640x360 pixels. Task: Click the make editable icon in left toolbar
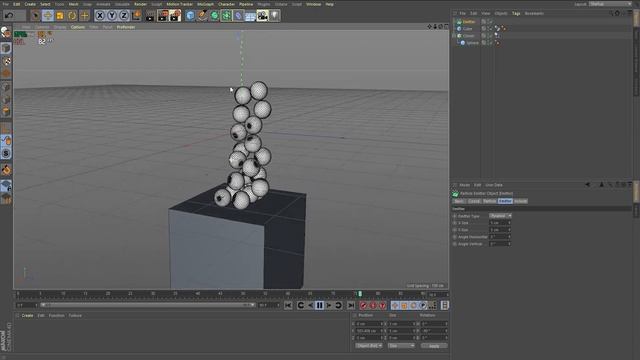pyautogui.click(x=6, y=33)
